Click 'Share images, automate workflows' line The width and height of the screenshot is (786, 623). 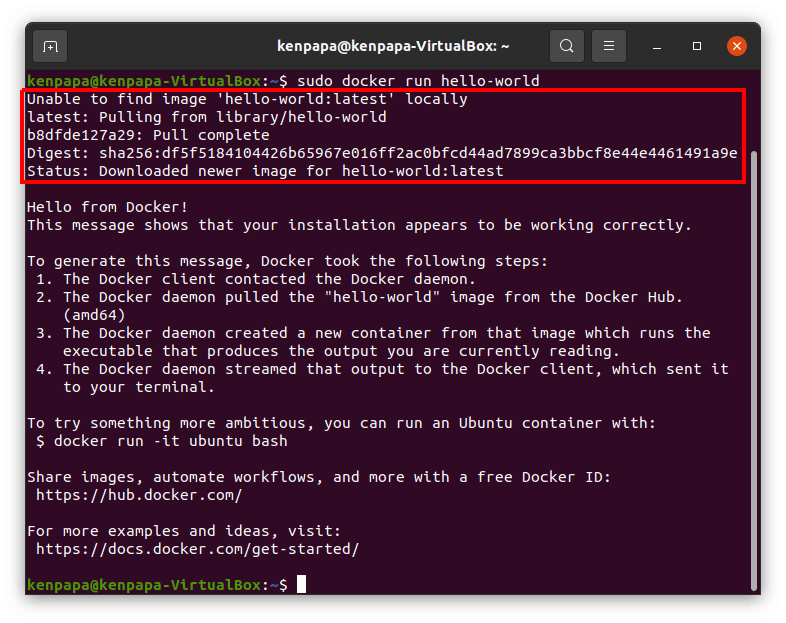tap(319, 477)
